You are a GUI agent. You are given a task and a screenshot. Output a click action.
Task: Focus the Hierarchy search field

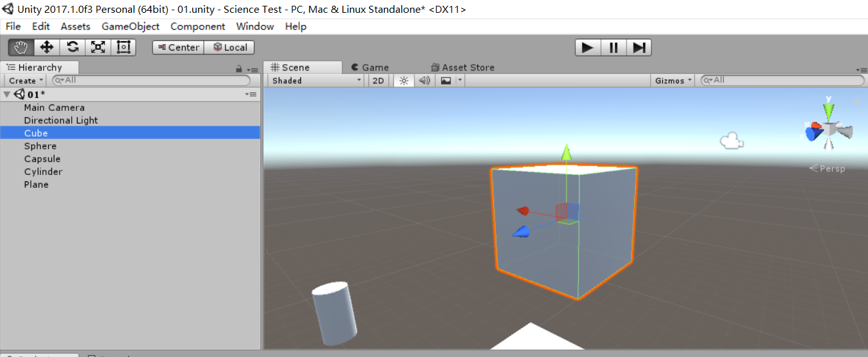pyautogui.click(x=151, y=81)
